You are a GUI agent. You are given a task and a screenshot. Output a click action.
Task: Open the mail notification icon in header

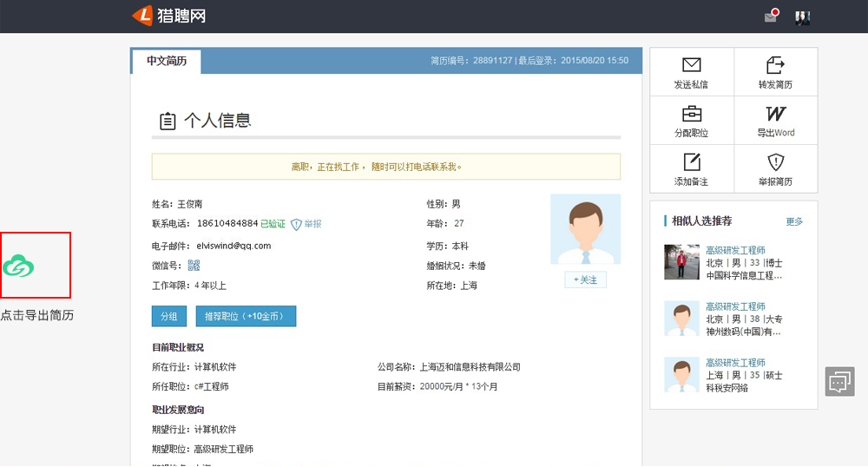point(771,16)
